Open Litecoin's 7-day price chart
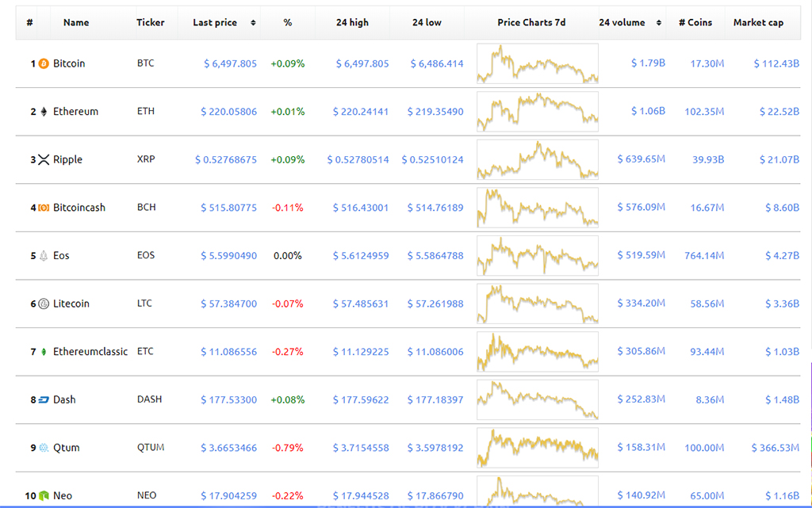This screenshot has height=508, width=812. (x=538, y=304)
